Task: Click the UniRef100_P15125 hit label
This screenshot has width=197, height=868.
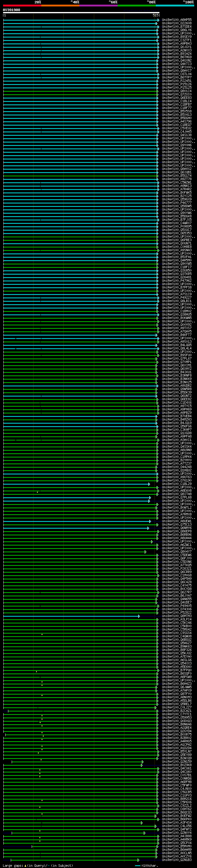Action: pyautogui.click(x=177, y=88)
